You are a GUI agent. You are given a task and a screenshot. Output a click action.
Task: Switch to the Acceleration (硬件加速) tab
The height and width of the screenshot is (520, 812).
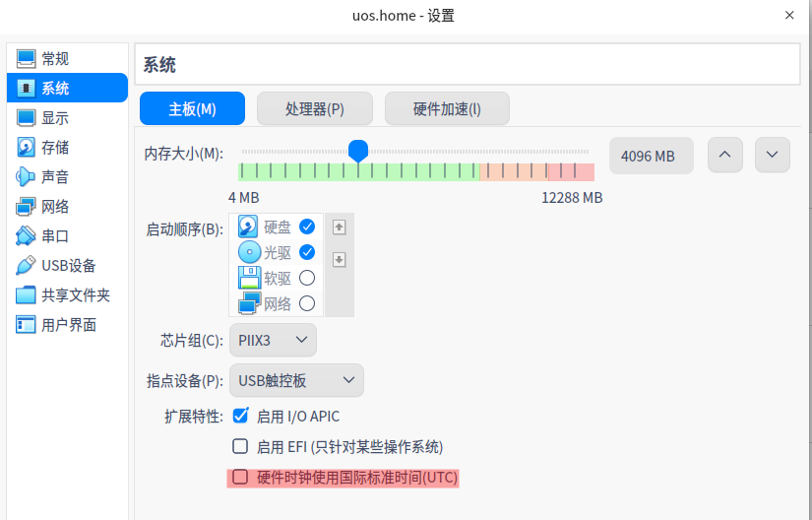coord(447,109)
